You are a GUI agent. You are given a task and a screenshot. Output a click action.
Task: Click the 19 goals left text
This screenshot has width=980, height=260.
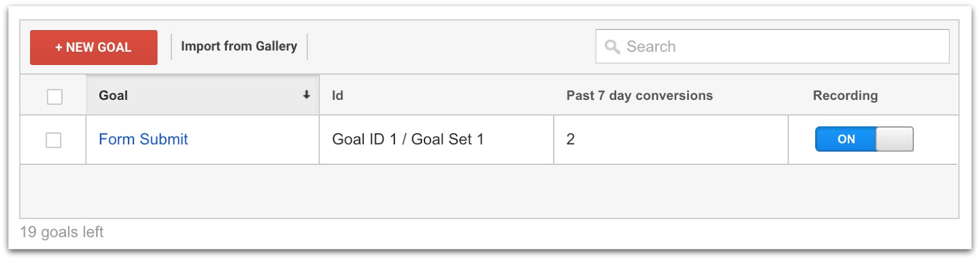pyautogui.click(x=62, y=232)
